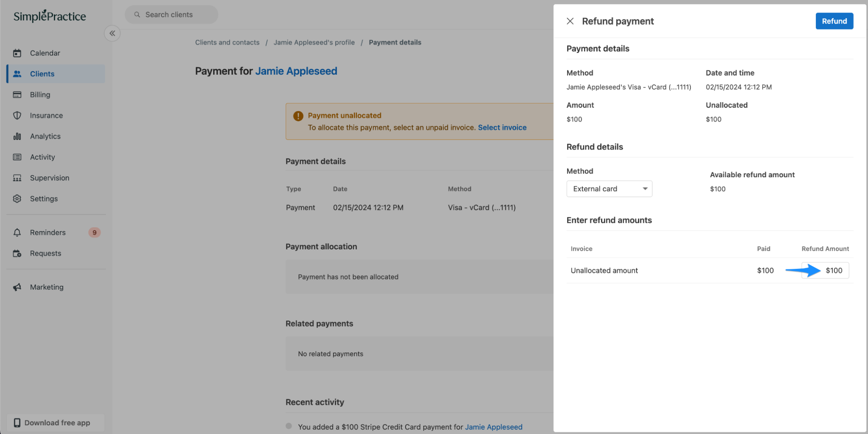Click 'Unallocated amount' row label
The width and height of the screenshot is (868, 434).
point(604,271)
